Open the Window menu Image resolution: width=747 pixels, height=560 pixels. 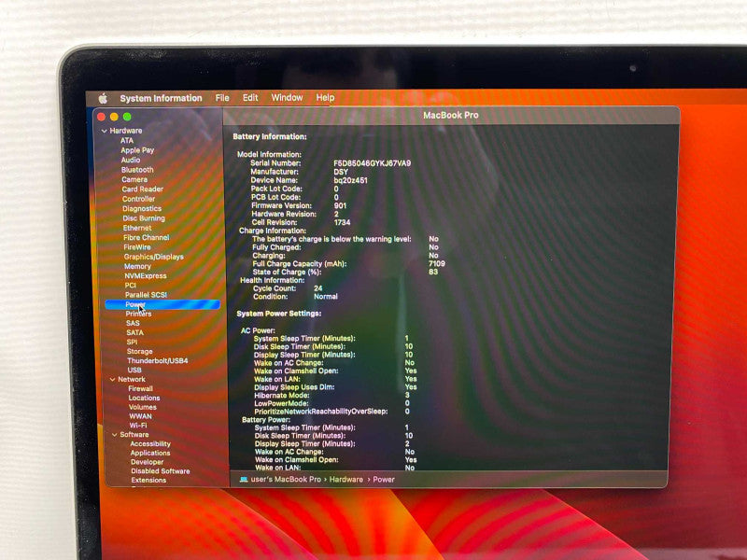(x=287, y=98)
